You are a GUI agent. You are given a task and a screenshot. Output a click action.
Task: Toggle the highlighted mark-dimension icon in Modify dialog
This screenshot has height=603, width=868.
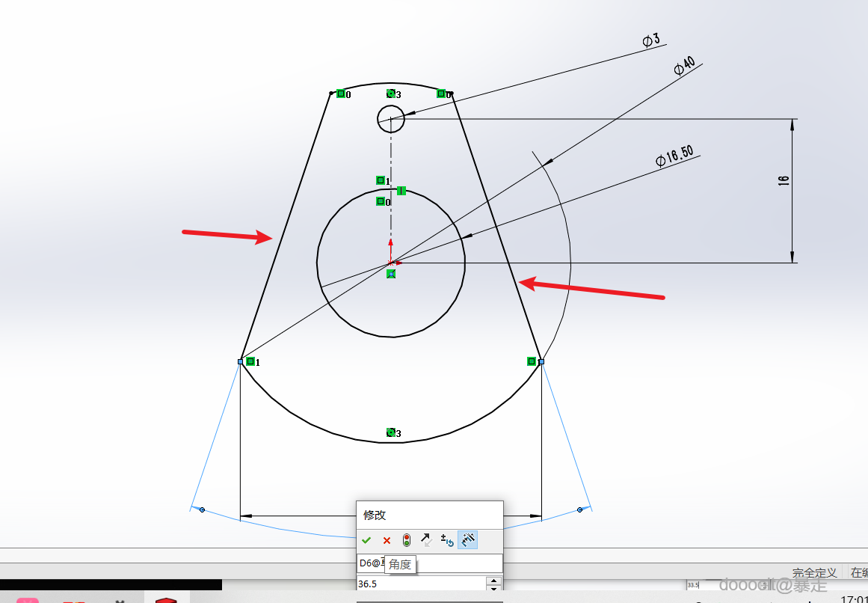pyautogui.click(x=468, y=540)
